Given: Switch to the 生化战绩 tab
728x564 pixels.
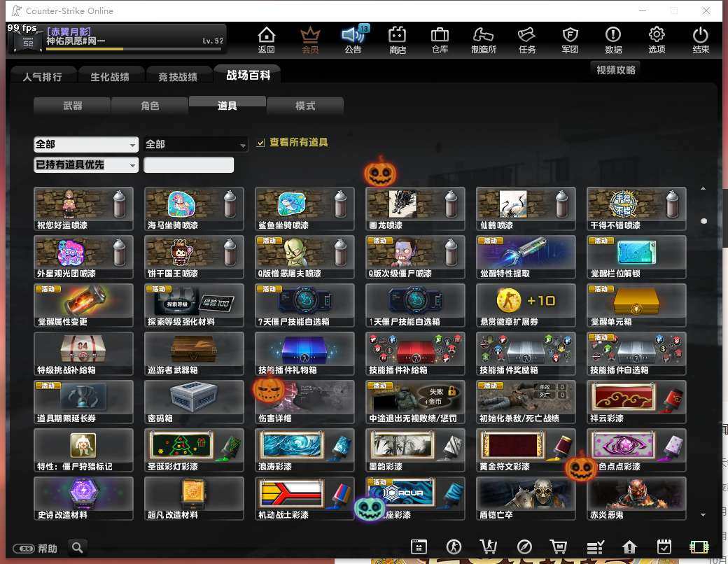Looking at the screenshot, I should (x=110, y=76).
